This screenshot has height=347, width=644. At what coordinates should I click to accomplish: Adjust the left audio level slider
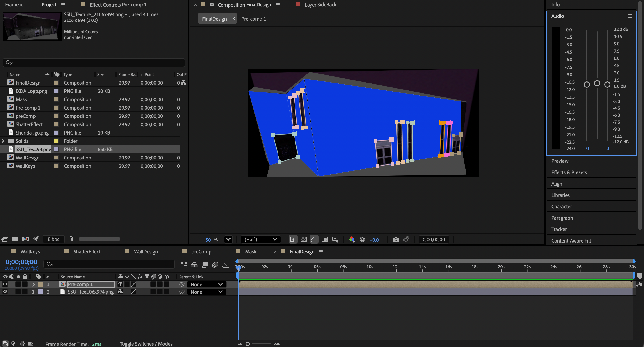pyautogui.click(x=587, y=84)
